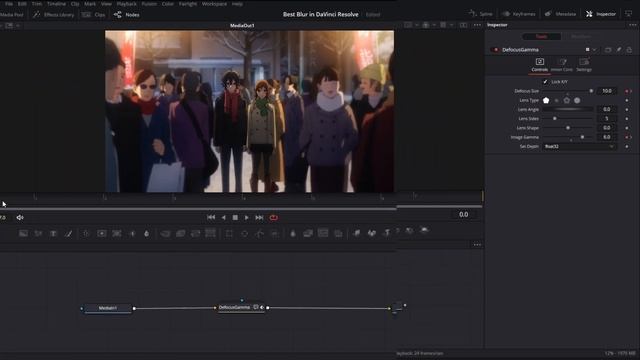Open the Inspector panel options menu
640x360 pixels.
click(632, 25)
